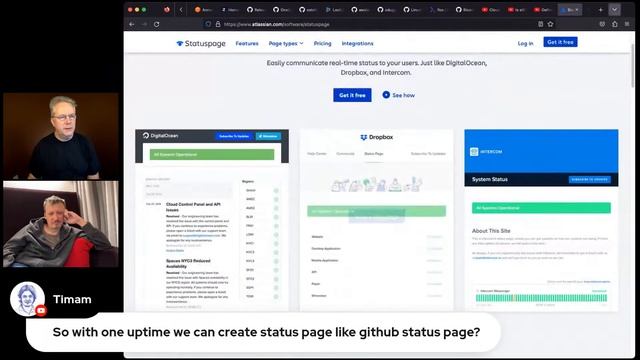The width and height of the screenshot is (640, 360).
Task: Click 'About This Site' heading
Action: tap(491, 231)
